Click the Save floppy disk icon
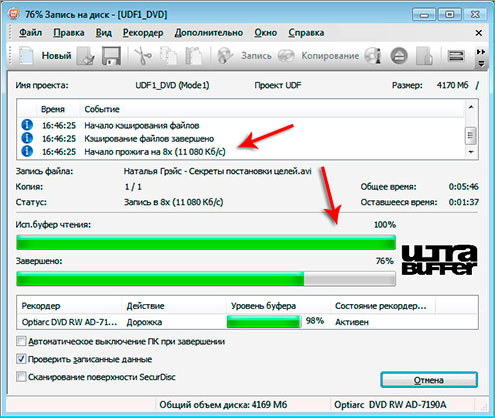The image size is (495, 418). [x=111, y=56]
